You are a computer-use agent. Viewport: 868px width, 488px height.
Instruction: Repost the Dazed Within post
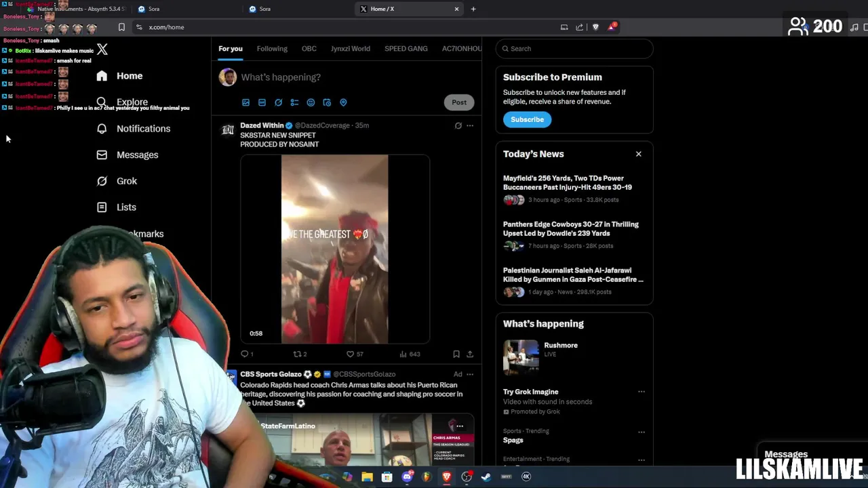click(x=297, y=354)
